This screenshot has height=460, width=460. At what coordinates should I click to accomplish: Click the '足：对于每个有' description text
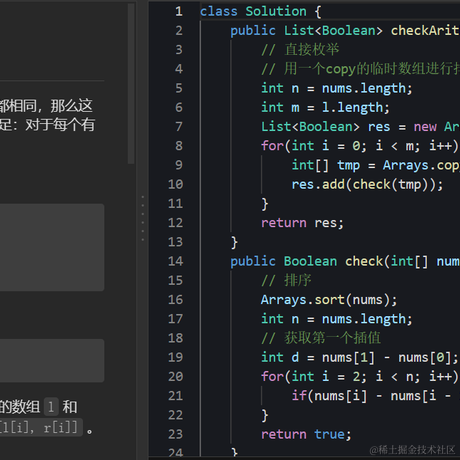tap(47, 125)
